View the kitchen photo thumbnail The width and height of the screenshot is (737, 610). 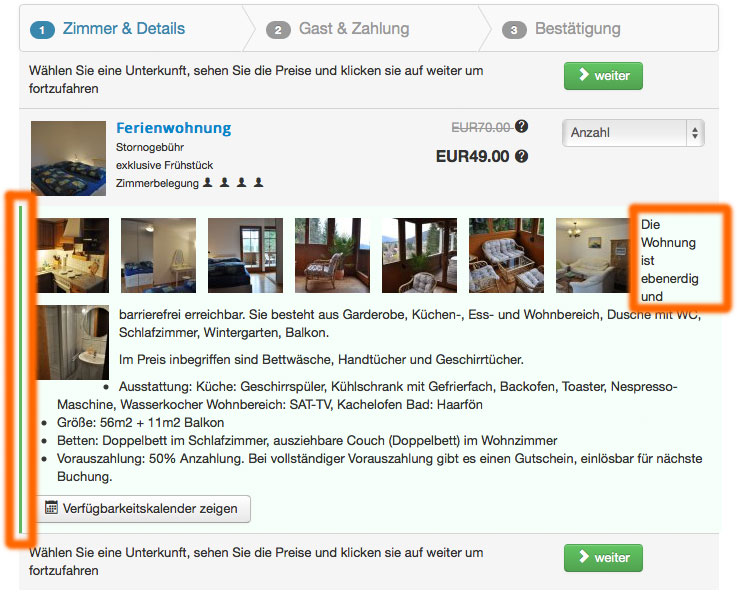73,255
